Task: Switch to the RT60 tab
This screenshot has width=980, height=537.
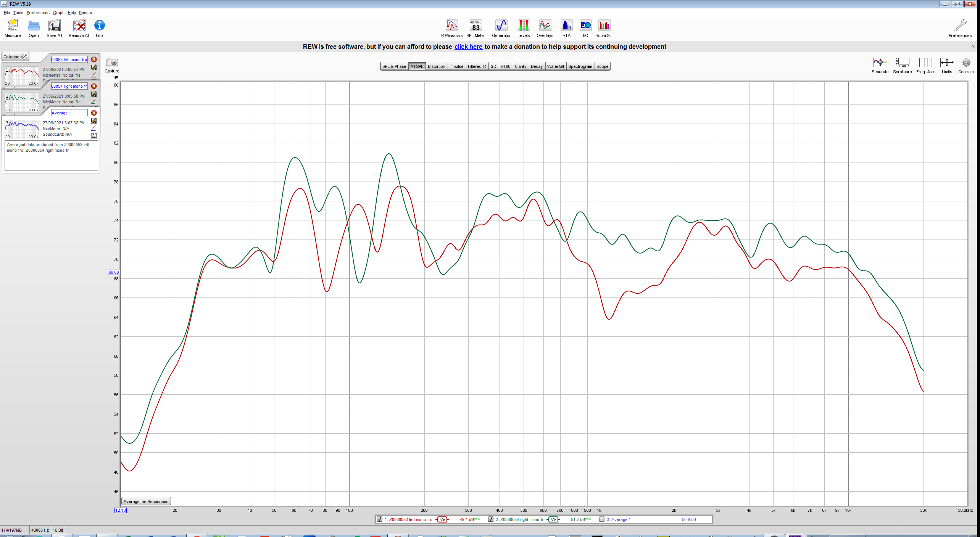Action: (x=506, y=66)
